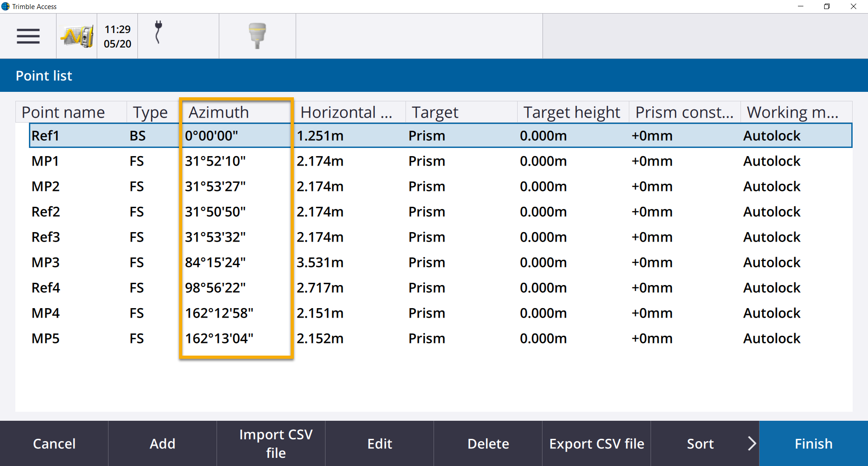Open the instrument functions icon on the toolbar
Screen dimensions: 868x466
coord(76,36)
